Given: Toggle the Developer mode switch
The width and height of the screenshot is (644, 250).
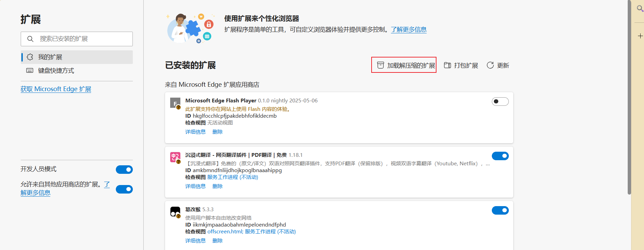Looking at the screenshot, I should pyautogui.click(x=124, y=169).
